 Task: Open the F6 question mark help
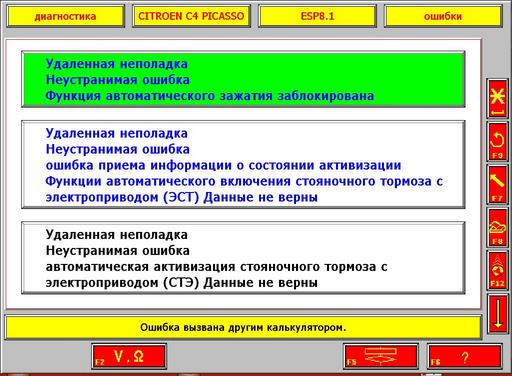click(465, 357)
